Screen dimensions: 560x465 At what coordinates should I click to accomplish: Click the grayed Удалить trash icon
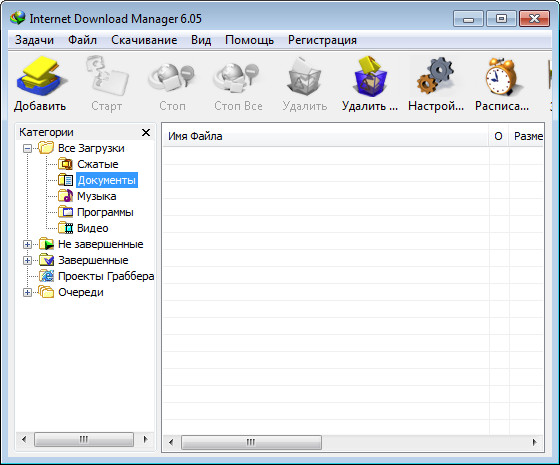304,77
